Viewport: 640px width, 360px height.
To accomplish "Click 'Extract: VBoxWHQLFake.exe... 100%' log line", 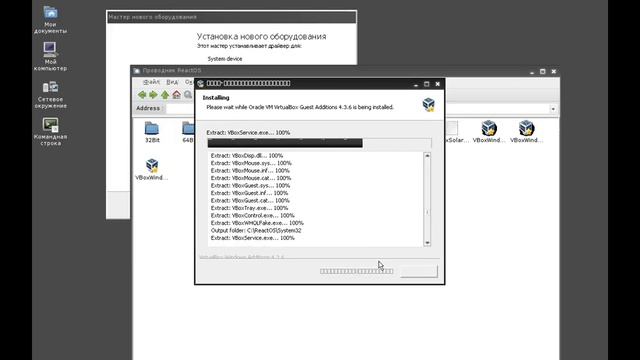I will [257, 223].
